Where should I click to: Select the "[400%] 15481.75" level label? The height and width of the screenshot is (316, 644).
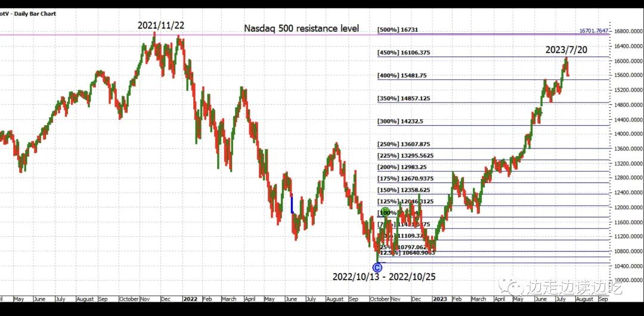coord(402,76)
